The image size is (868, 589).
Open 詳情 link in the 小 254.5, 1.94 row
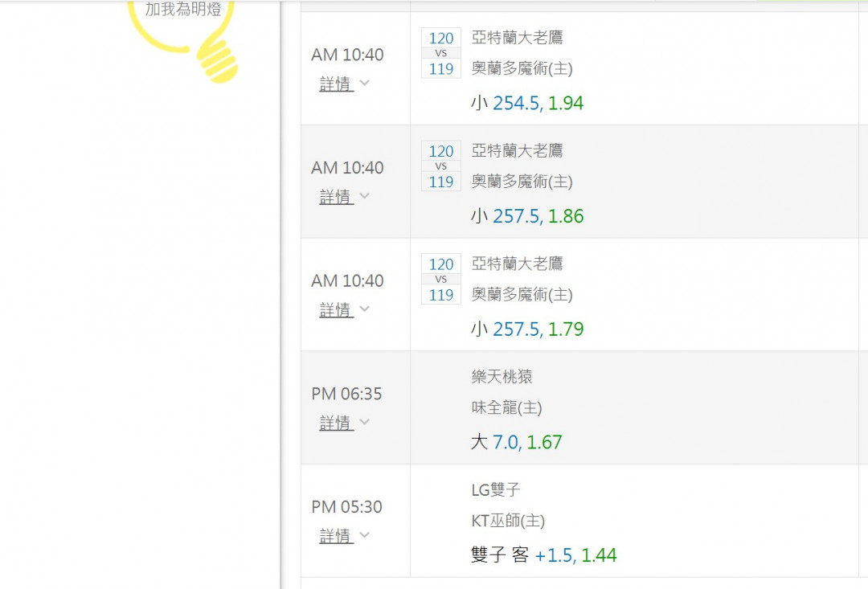[336, 84]
